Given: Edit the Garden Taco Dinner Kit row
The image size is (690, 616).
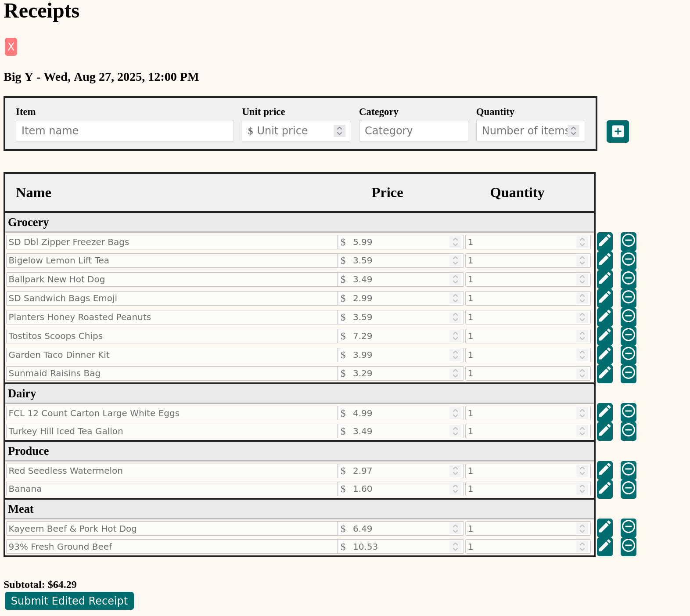Looking at the screenshot, I should pyautogui.click(x=604, y=354).
